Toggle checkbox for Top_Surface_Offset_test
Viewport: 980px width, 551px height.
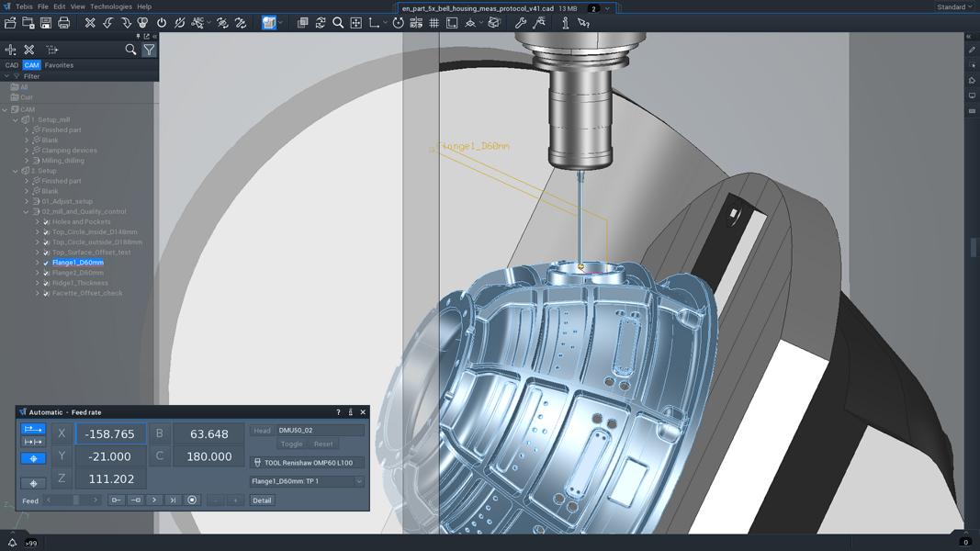[46, 253]
